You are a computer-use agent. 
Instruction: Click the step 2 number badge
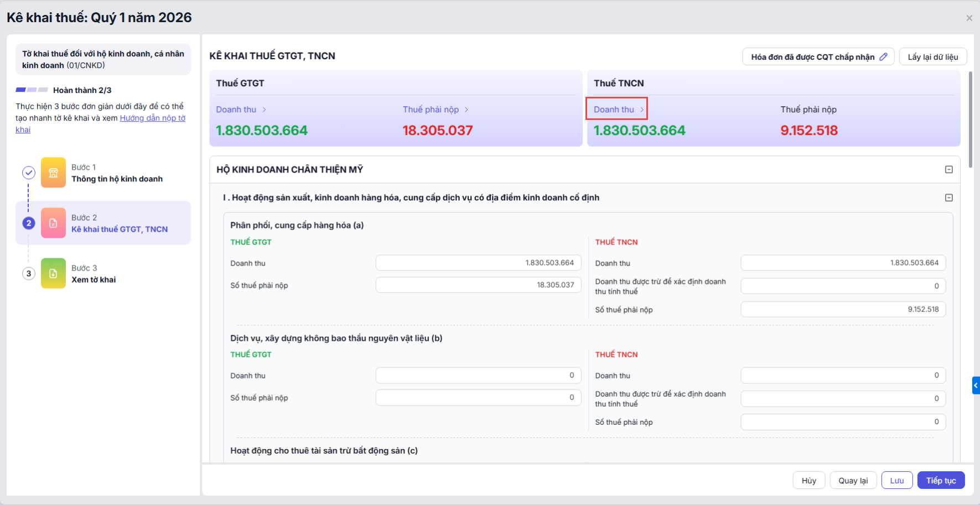[x=29, y=223]
